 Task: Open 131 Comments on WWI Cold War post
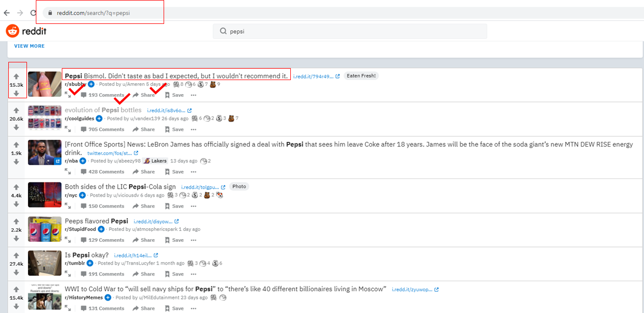tap(102, 308)
